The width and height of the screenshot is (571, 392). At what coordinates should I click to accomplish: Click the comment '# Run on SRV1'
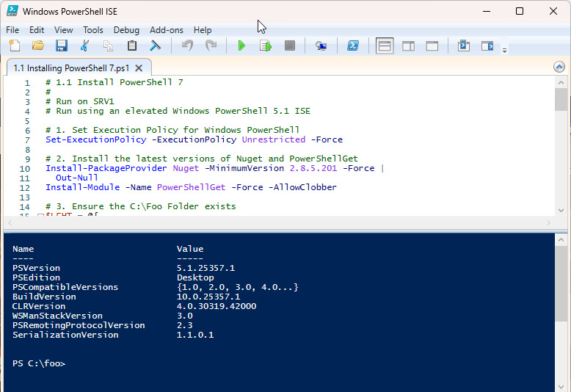[80, 101]
